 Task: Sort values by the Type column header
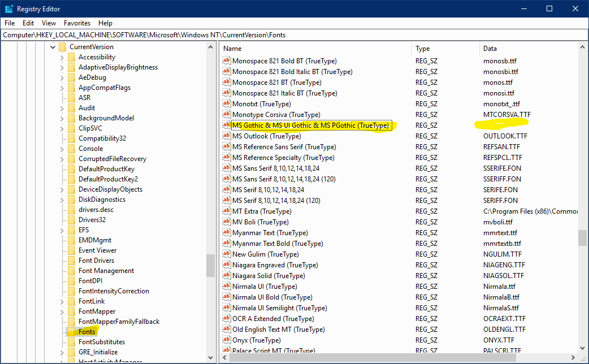[x=445, y=49]
